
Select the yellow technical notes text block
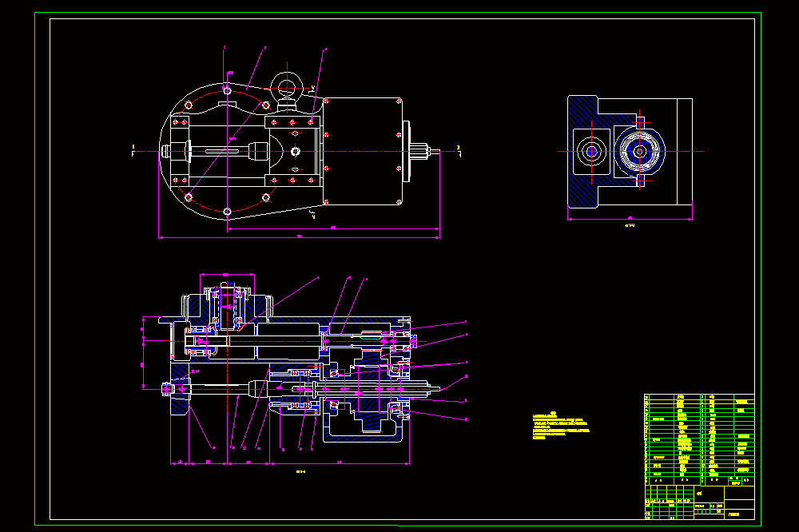(561, 427)
